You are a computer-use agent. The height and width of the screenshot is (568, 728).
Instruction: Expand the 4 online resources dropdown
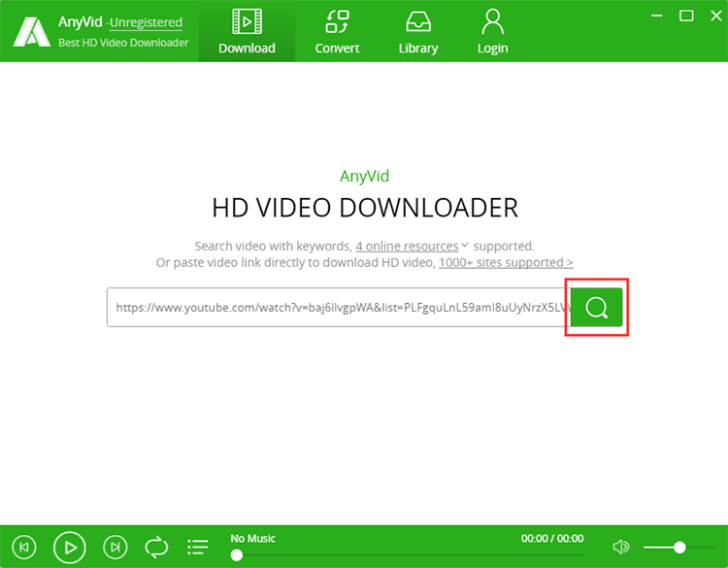(412, 246)
